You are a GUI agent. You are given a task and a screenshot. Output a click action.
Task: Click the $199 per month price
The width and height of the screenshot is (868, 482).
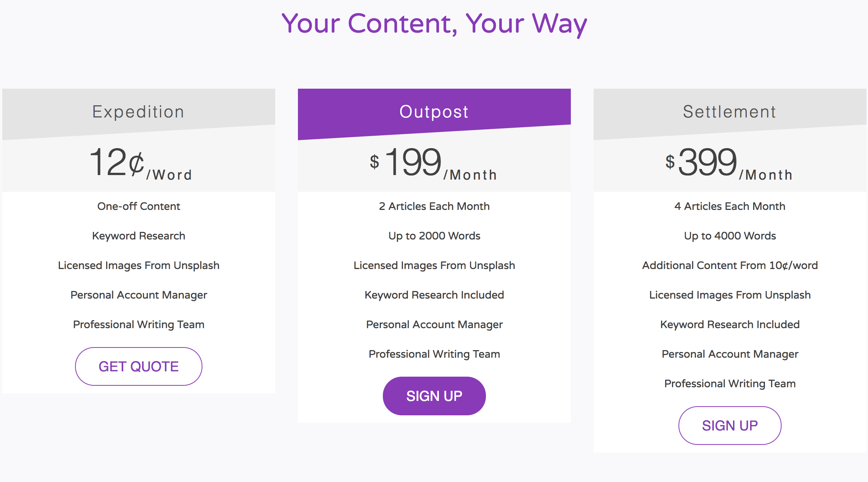click(434, 164)
